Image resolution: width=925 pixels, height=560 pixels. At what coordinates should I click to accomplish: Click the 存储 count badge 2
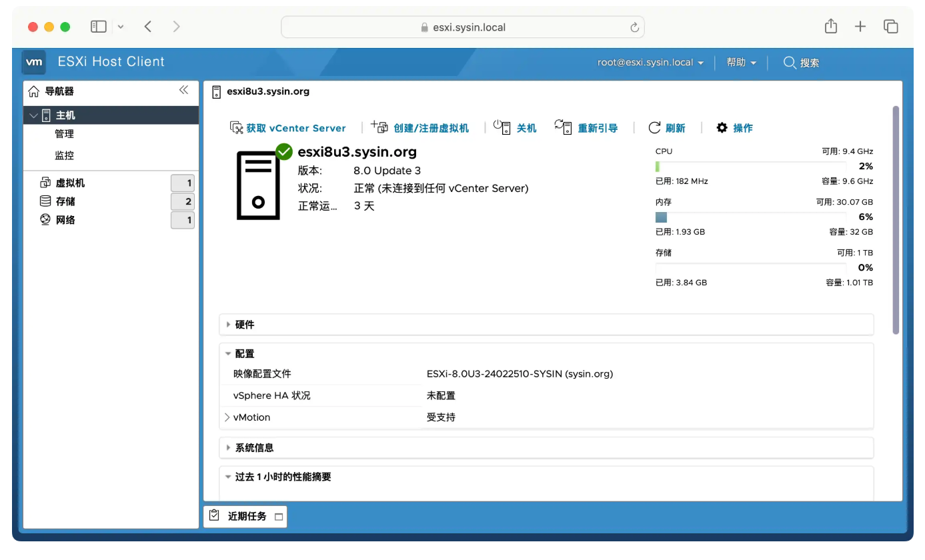coord(183,201)
